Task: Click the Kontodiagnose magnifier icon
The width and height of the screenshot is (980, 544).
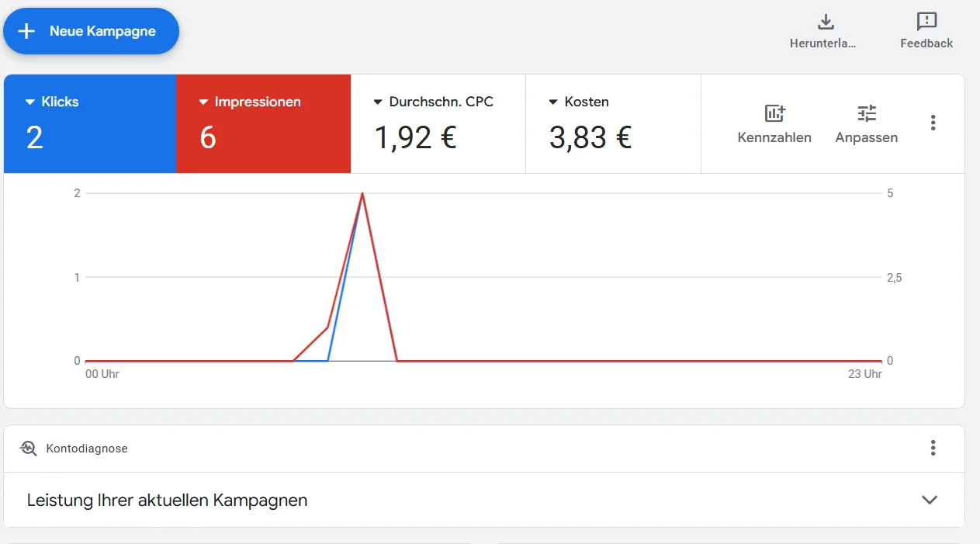Action: [x=29, y=448]
